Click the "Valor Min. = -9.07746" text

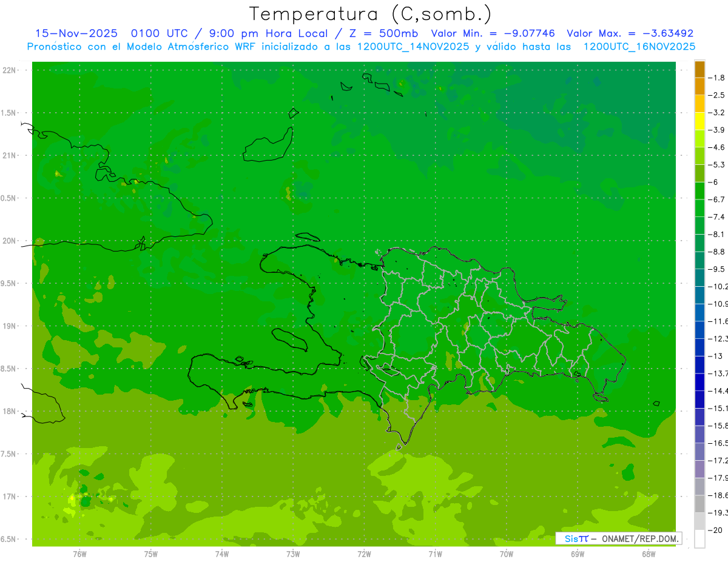[494, 33]
